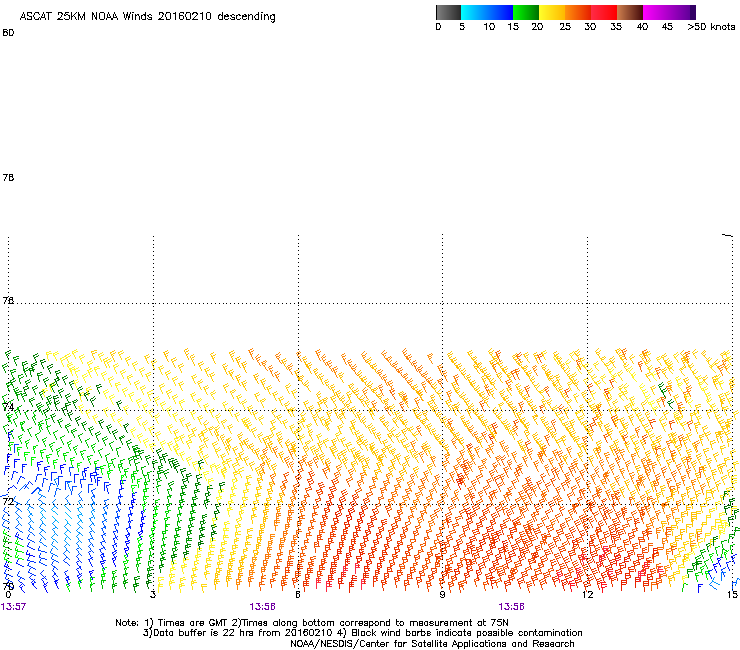Viewport: 740px width, 650px height.
Task: Pick the green 15-20 knots color segment
Action: click(x=526, y=12)
